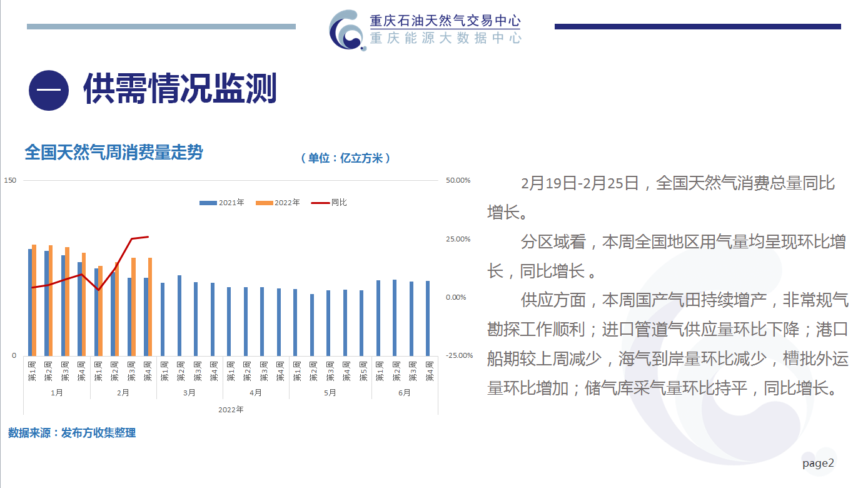Viewport: 868px width, 488px height.
Task: Click the circled '一' section number badge
Action: (48, 91)
